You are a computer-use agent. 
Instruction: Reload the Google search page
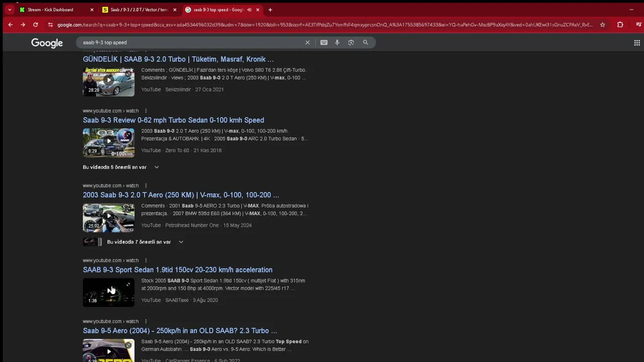point(35,25)
